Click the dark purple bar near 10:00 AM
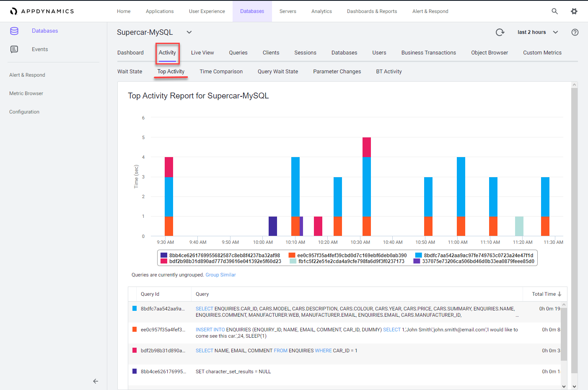This screenshot has height=390, width=588. point(273,226)
